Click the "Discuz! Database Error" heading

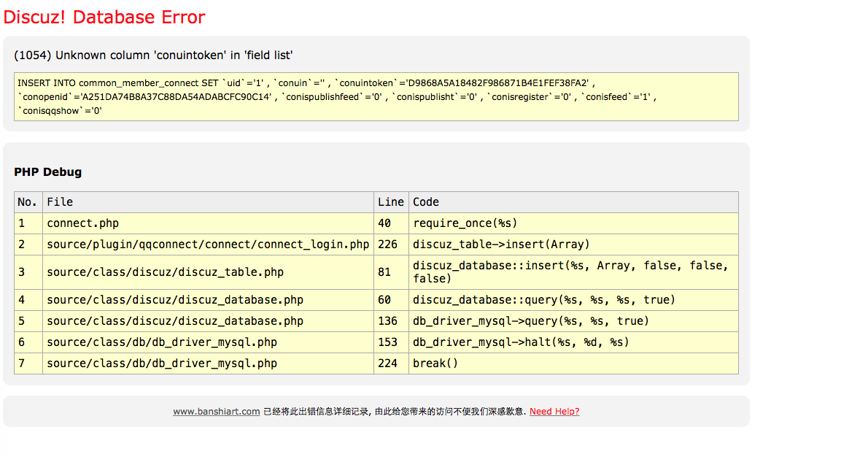point(104,17)
